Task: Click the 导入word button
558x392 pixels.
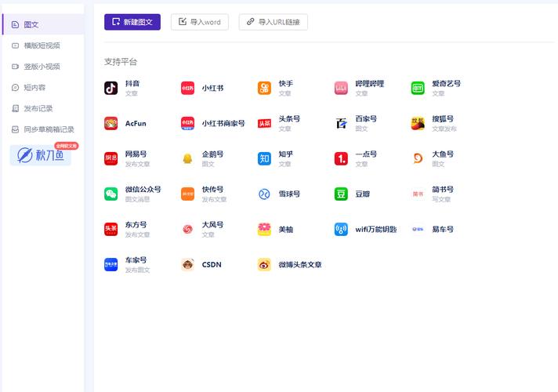Action: tap(200, 22)
